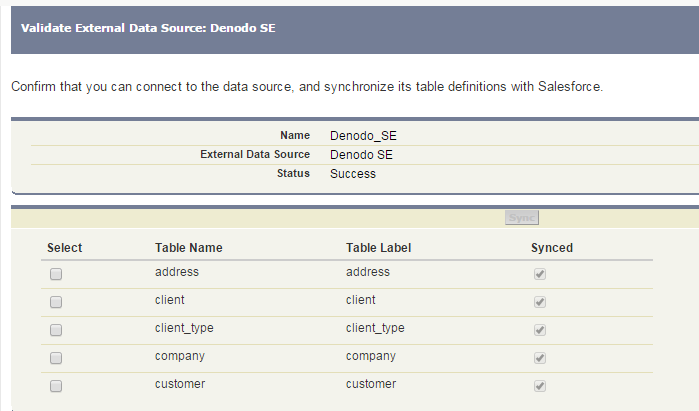Toggle the Synced checkbox for company
This screenshot has width=699, height=411.
click(x=540, y=357)
